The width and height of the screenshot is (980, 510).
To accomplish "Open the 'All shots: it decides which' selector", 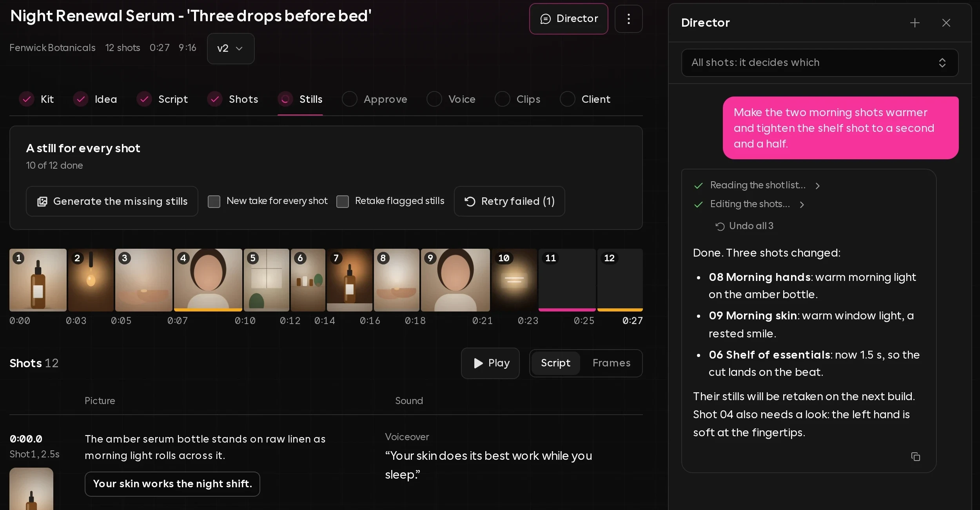I will [x=820, y=62].
